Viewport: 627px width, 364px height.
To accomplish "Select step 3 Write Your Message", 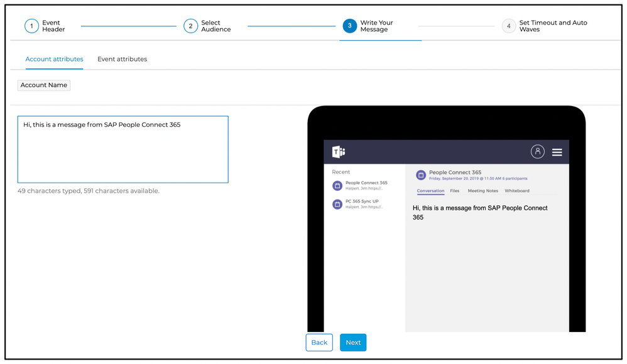I will point(368,26).
